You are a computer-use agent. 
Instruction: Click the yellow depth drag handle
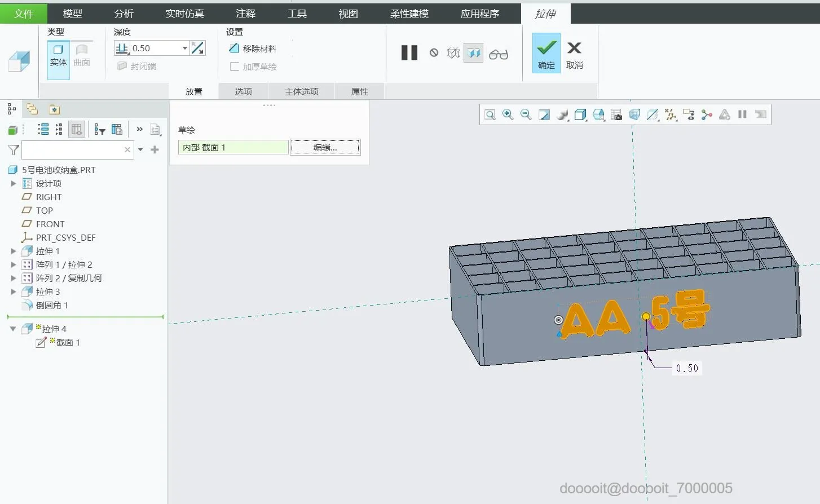click(646, 317)
